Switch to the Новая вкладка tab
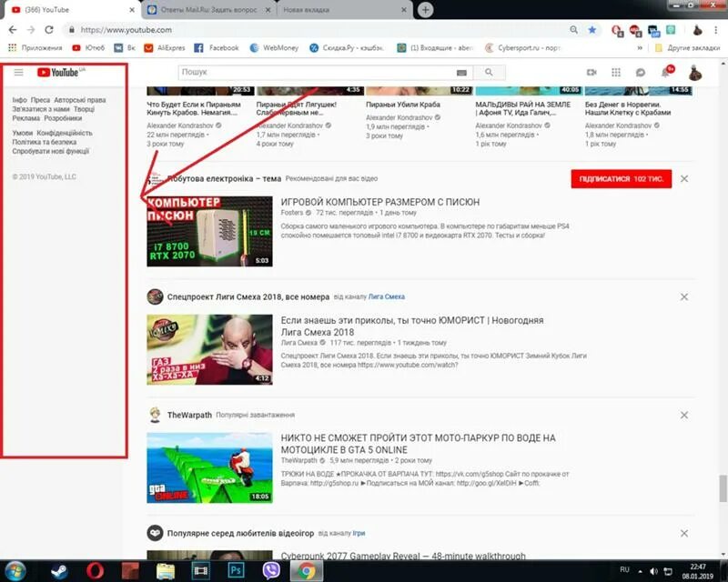Viewport: 728px width, 582px height. pos(345,10)
